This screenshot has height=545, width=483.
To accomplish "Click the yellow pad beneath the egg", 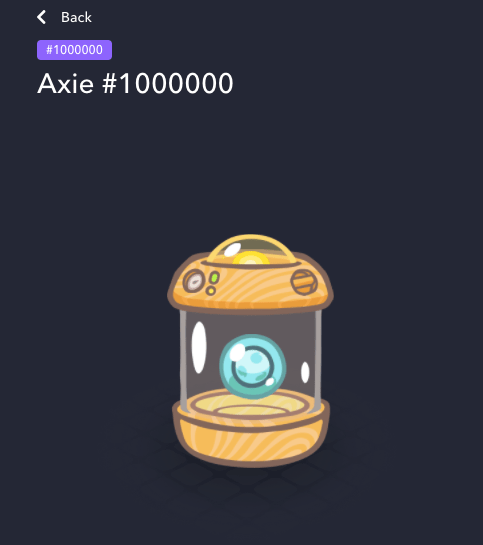I will tap(249, 405).
